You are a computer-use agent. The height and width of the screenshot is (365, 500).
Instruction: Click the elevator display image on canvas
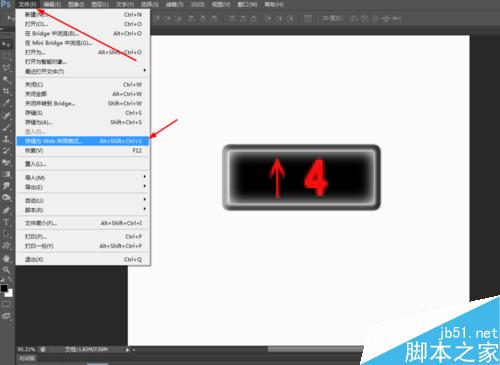(x=302, y=178)
